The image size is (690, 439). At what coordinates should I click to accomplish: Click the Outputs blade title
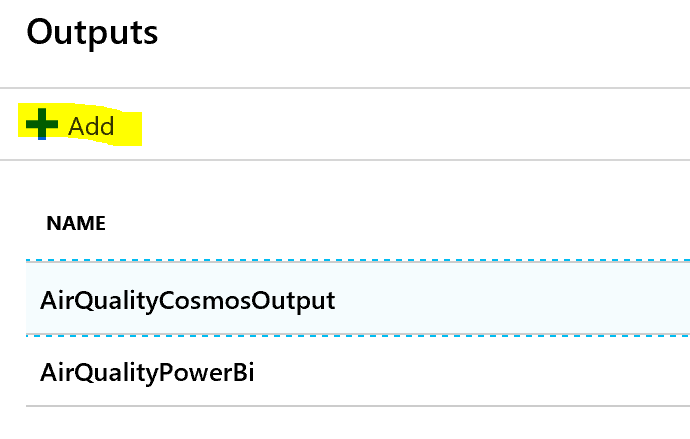tap(92, 31)
